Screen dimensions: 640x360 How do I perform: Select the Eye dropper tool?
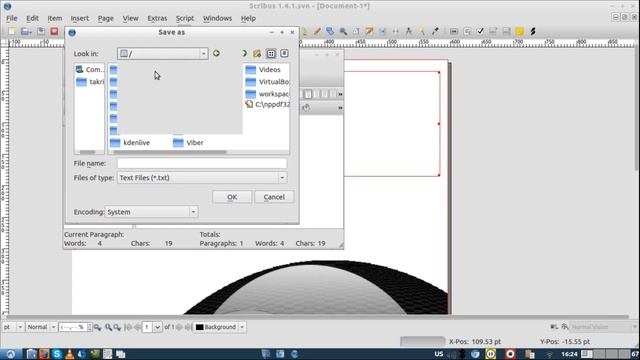[x=435, y=31]
